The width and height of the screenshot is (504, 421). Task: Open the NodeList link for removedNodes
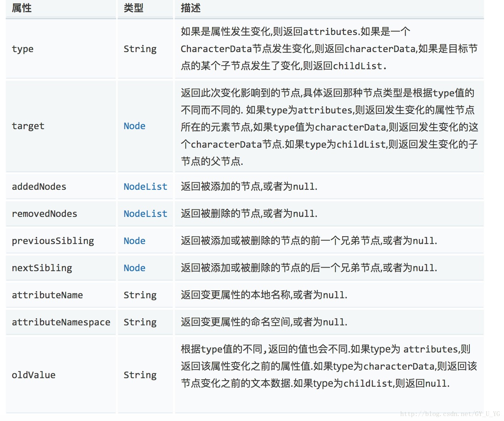tap(145, 214)
